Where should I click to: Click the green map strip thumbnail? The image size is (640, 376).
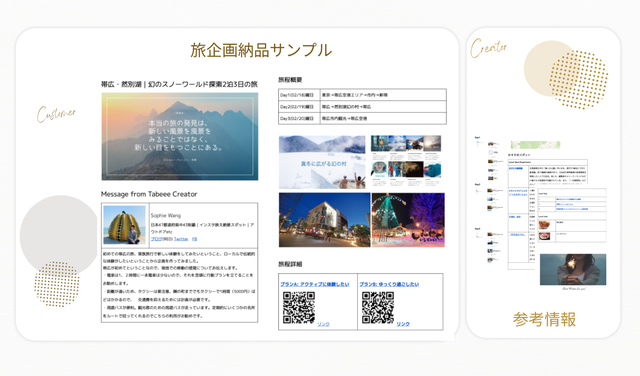click(535, 145)
